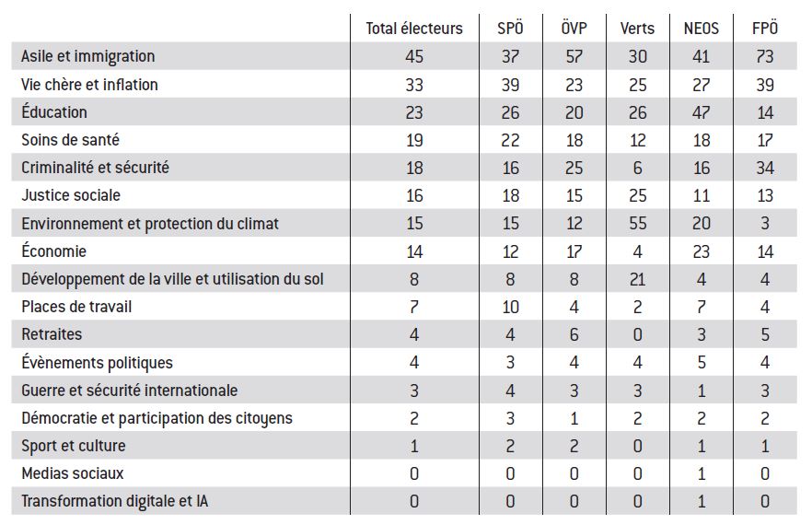812x525 pixels.
Task: Click the NEOS column header
Action: click(701, 28)
